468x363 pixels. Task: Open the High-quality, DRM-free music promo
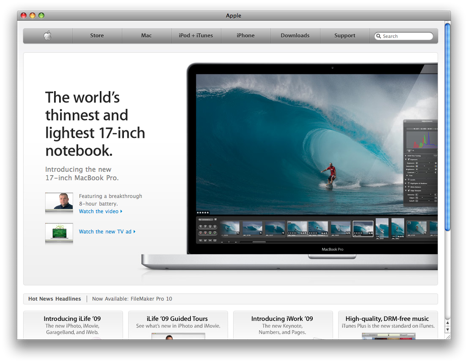[x=388, y=325]
